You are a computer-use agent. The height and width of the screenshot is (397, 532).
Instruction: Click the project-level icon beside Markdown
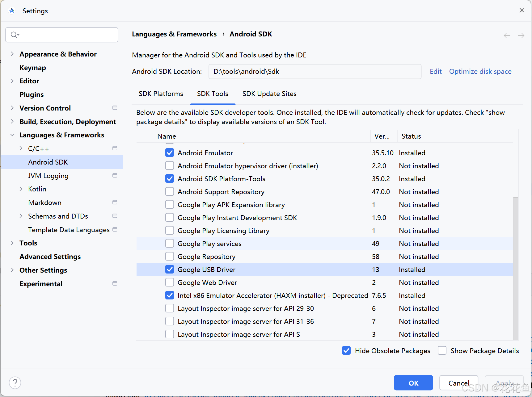point(115,202)
